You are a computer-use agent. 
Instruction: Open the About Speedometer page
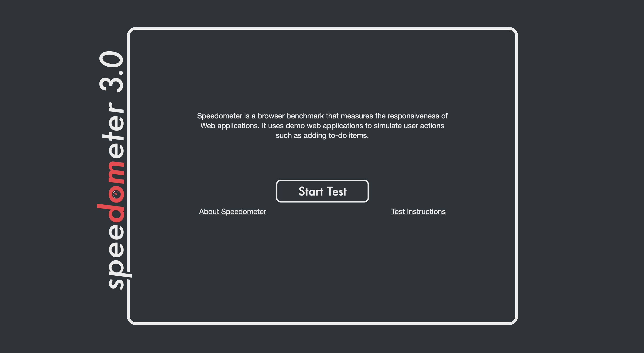[232, 212]
